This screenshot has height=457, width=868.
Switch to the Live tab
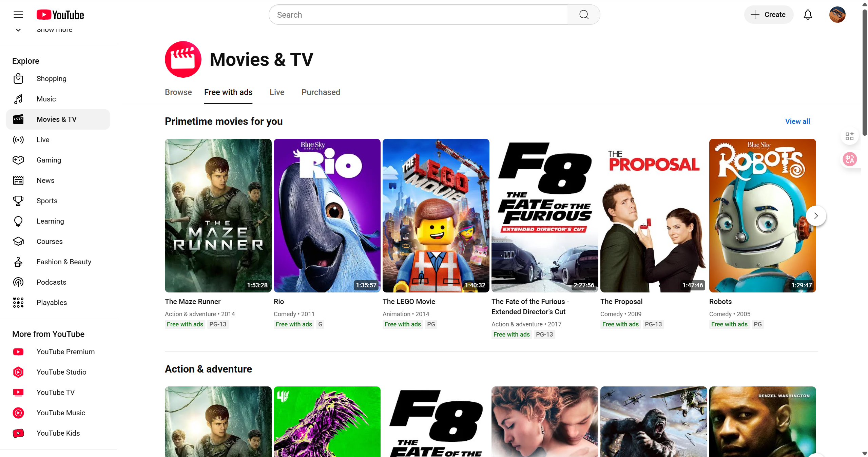point(277,92)
